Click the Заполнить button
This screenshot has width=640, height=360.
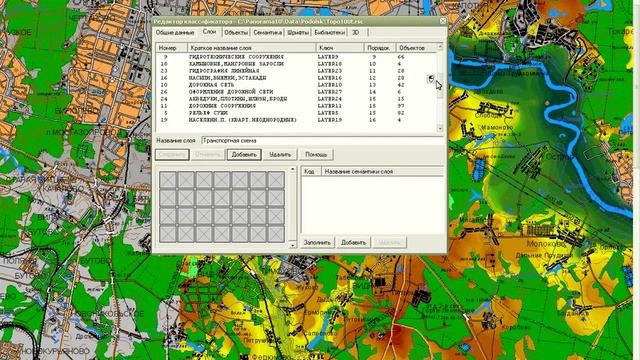coord(317,242)
